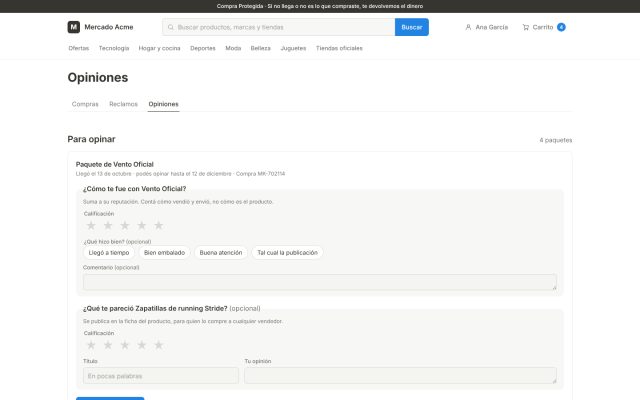Click the cart item count badge

561,27
